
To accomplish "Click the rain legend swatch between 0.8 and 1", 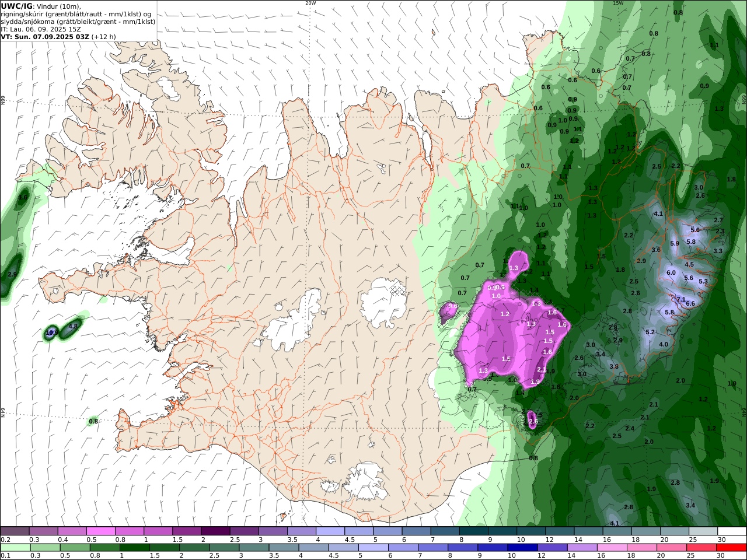I will coord(104,548).
